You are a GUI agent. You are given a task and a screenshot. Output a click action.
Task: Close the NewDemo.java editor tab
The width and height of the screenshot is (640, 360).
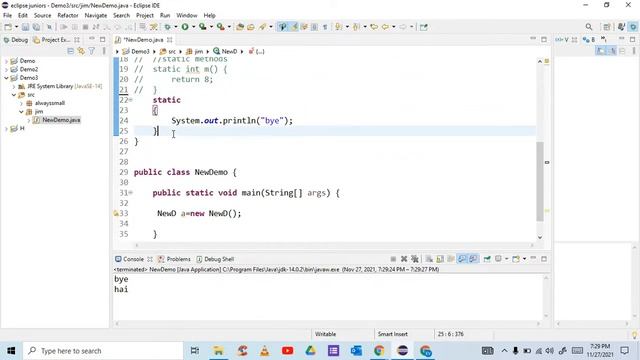click(x=170, y=40)
